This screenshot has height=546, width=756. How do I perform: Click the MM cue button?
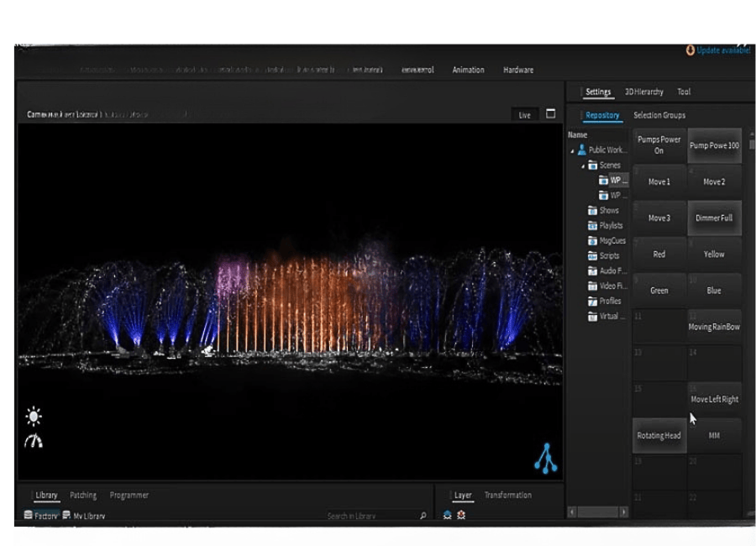coord(715,436)
